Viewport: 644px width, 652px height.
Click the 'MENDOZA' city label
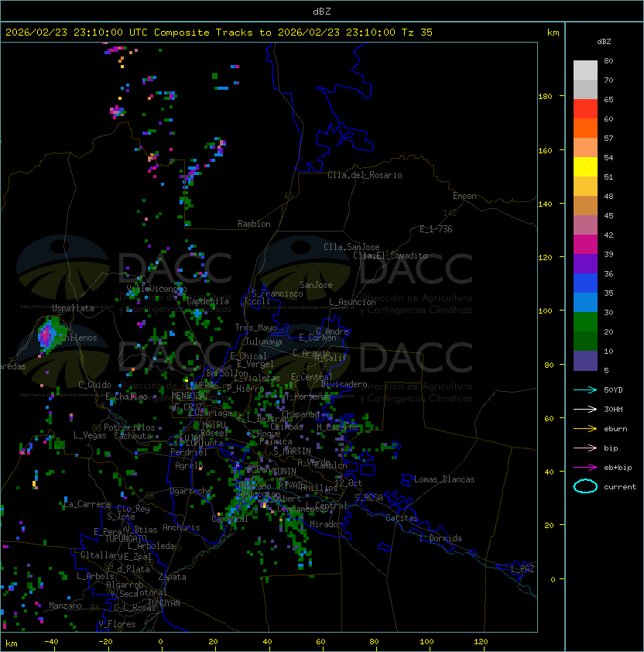pyautogui.click(x=188, y=396)
